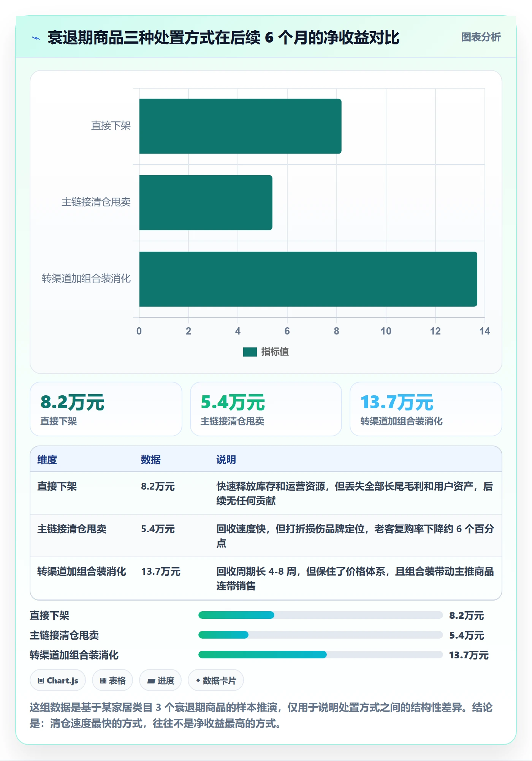Viewport: 532px width, 761px height.
Task: Click the 直接下架 cell in the table
Action: [x=57, y=486]
